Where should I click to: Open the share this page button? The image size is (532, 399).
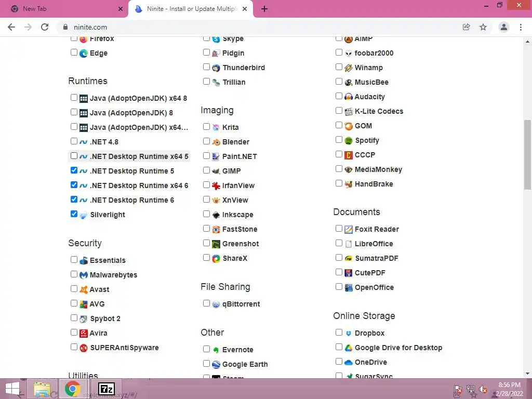pos(467,27)
